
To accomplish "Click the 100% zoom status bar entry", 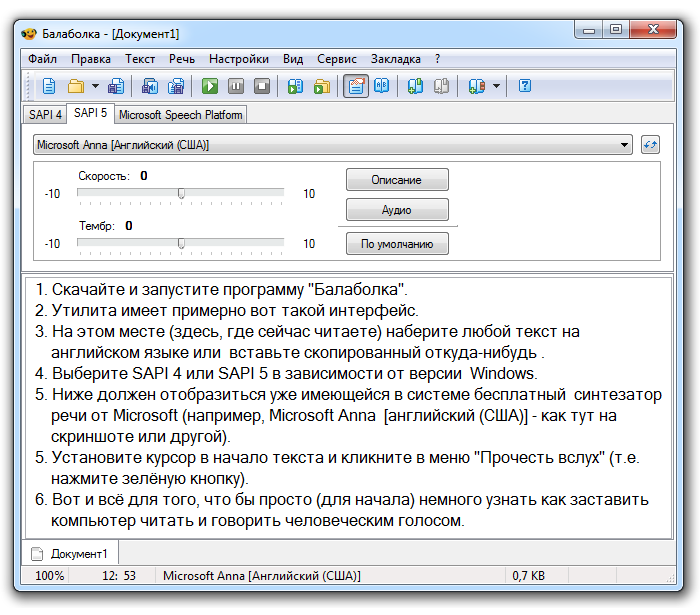I will pos(50,576).
